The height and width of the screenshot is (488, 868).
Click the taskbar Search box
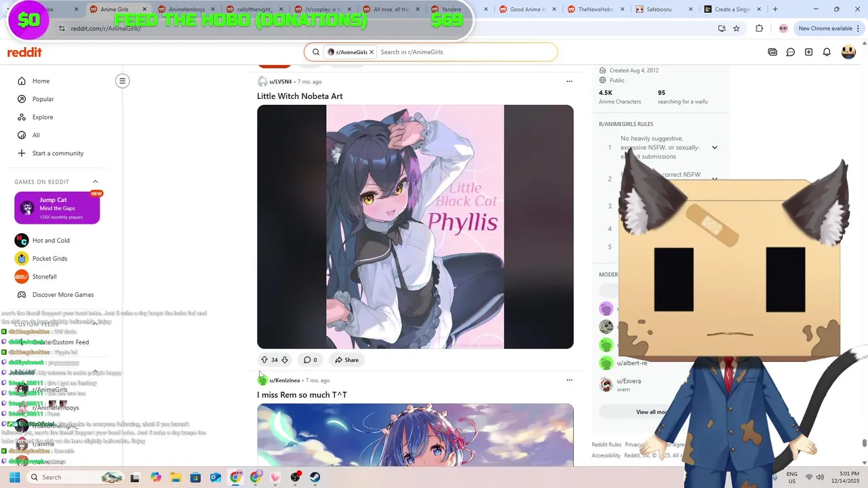76,477
